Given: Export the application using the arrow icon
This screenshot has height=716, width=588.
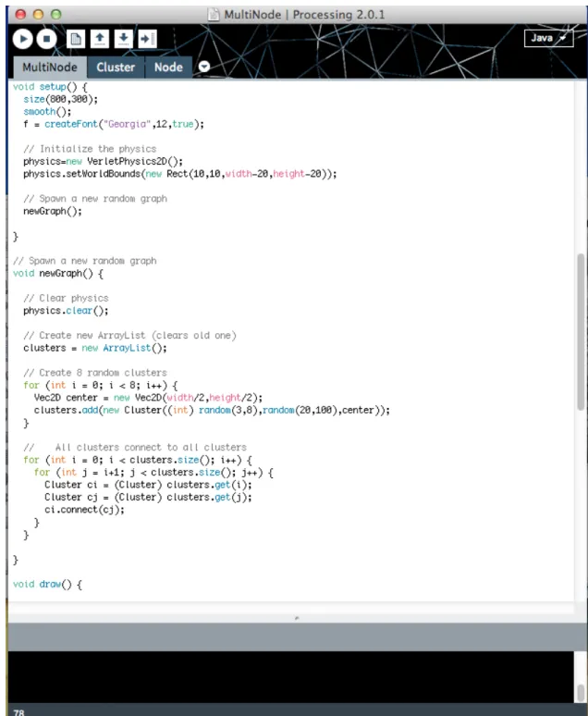Looking at the screenshot, I should coord(147,39).
